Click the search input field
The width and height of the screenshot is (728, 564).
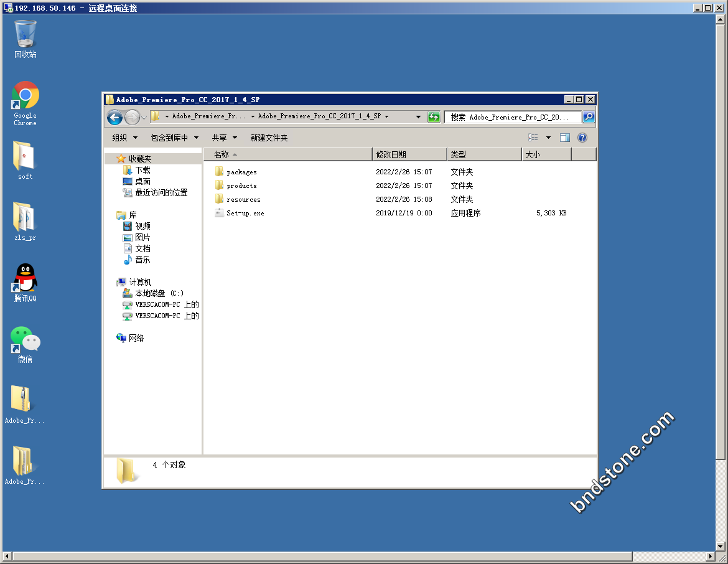tap(513, 117)
